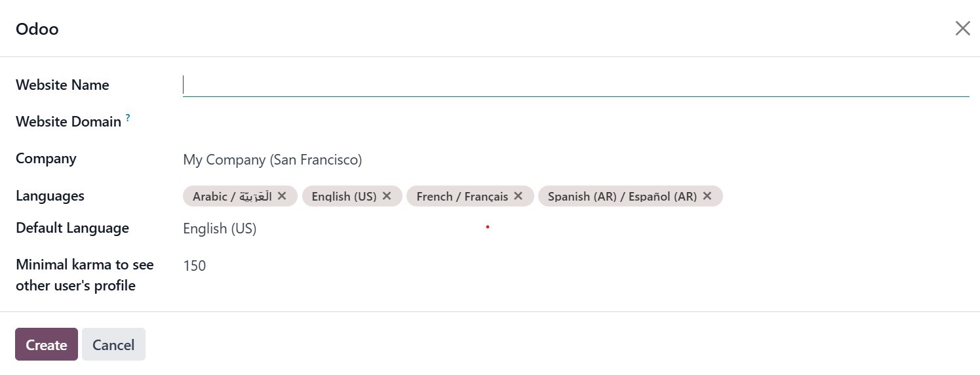The width and height of the screenshot is (980, 375).
Task: Remove the English (US) language tag
Action: [387, 196]
